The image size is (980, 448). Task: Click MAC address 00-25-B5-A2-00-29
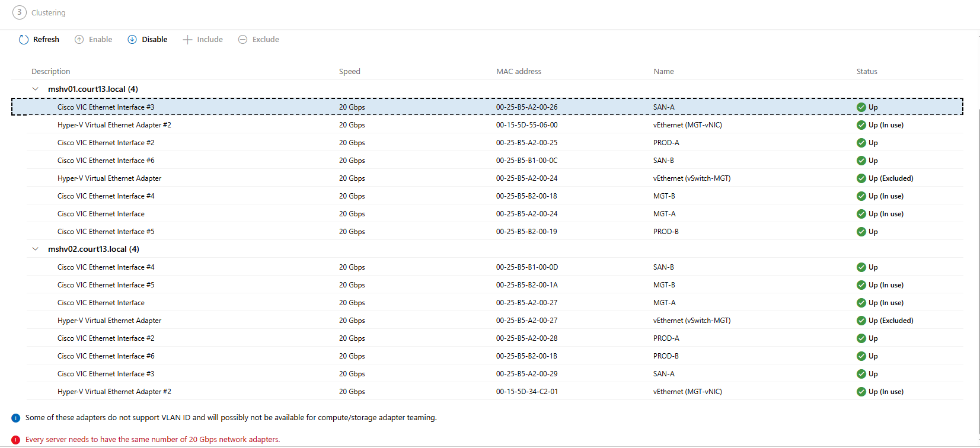pos(526,374)
